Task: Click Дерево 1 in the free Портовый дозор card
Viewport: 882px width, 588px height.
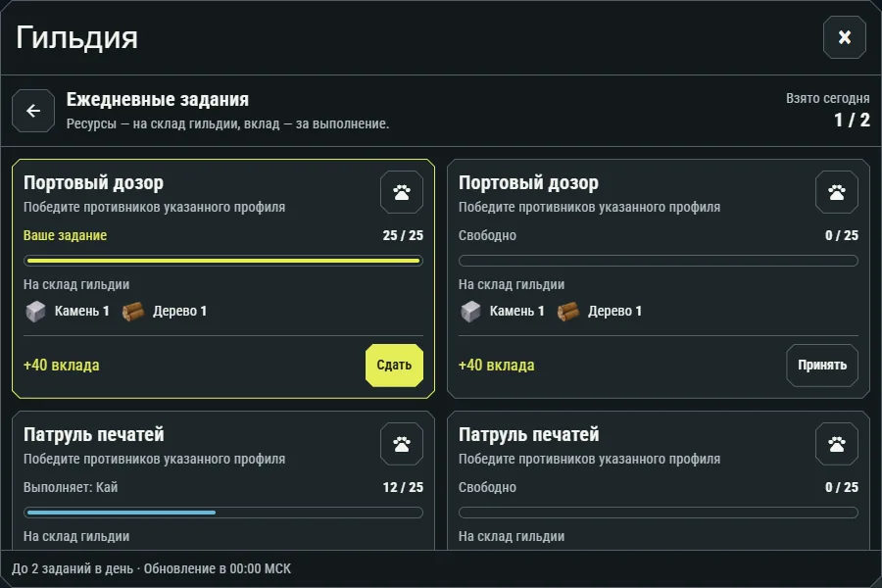Action: (x=614, y=312)
